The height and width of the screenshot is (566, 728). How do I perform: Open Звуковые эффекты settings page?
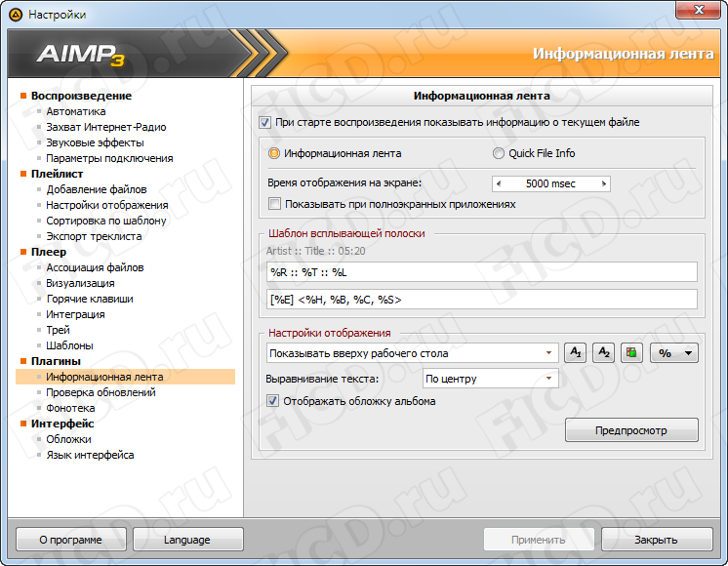[95, 142]
